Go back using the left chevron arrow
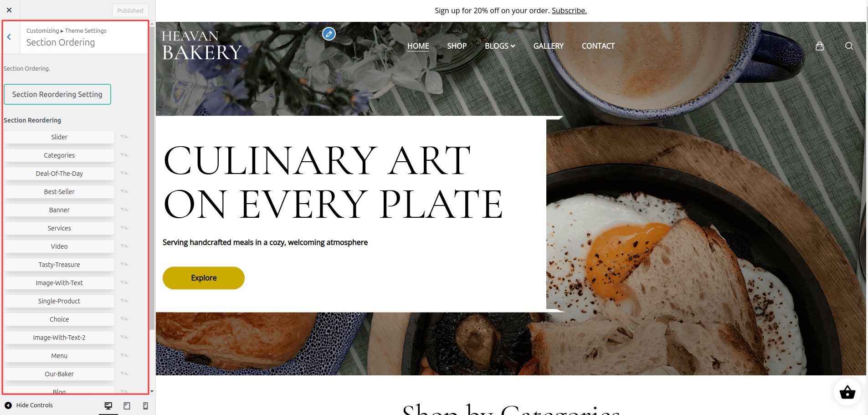Image resolution: width=868 pixels, height=415 pixels. pyautogui.click(x=9, y=37)
